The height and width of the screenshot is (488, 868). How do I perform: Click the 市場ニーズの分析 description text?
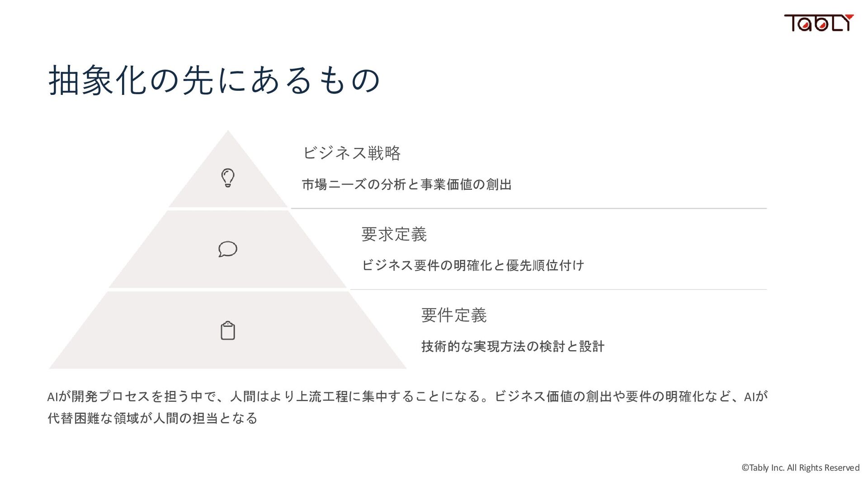click(x=406, y=184)
